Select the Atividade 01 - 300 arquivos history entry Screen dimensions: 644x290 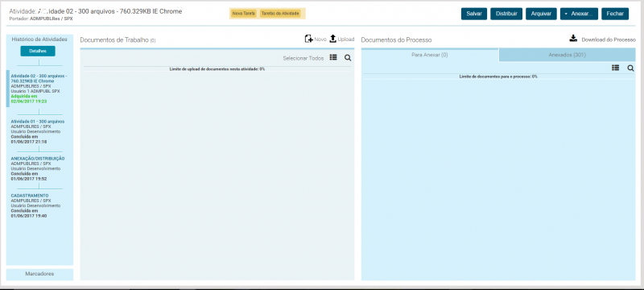tap(38, 131)
